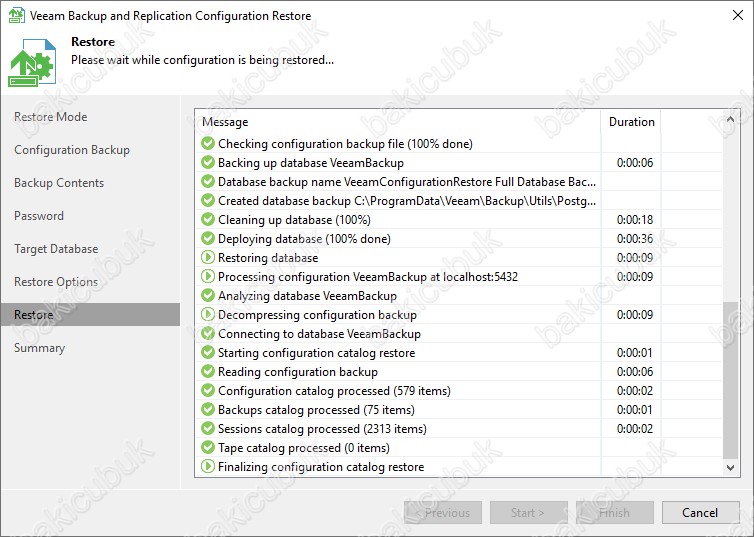The image size is (754, 537).
Task: Select 'Database backup name VeeamConfigurationRestore' row text
Action: click(407, 182)
